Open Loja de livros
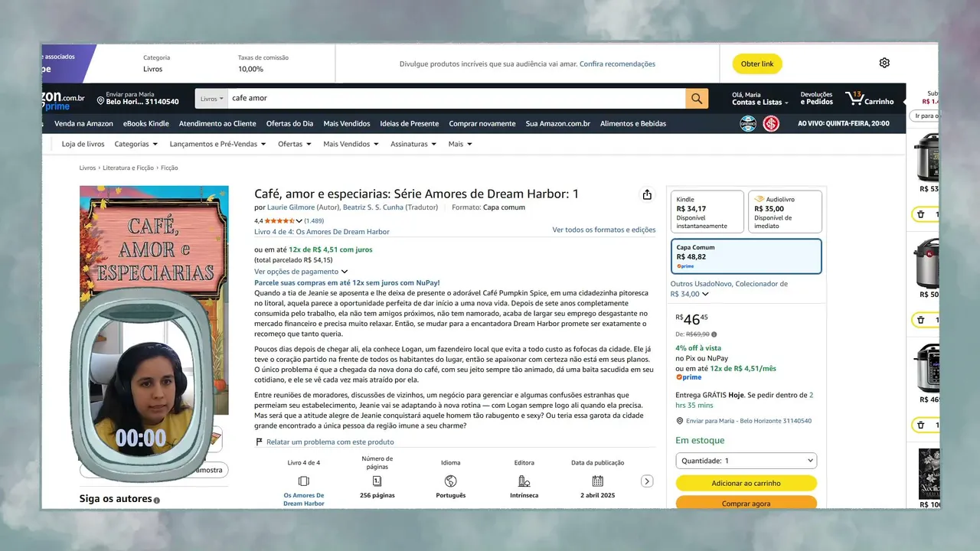Image resolution: width=980 pixels, height=551 pixels. 83,144
